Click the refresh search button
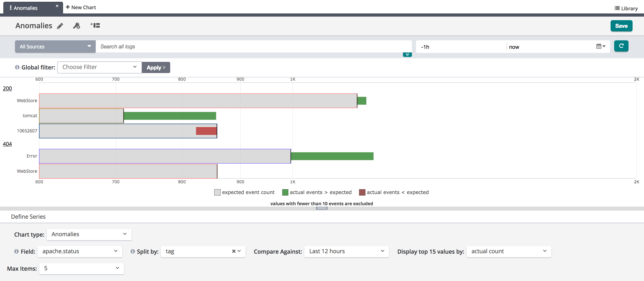 click(x=621, y=46)
